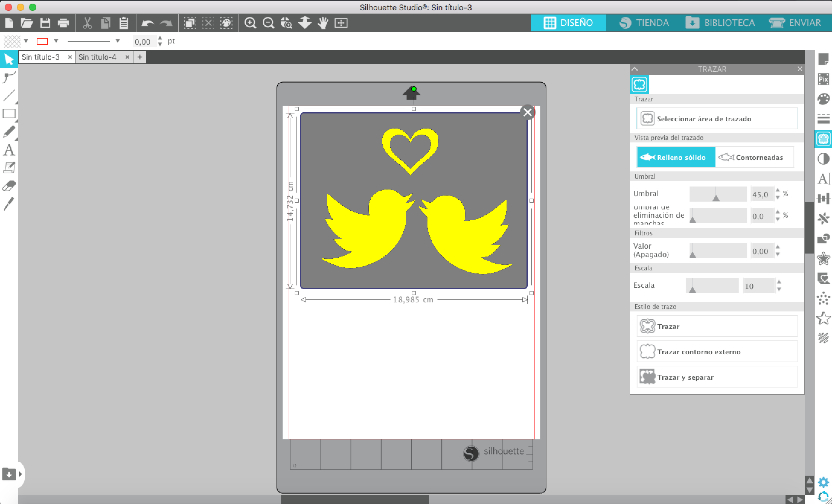Image resolution: width=832 pixels, height=504 pixels.
Task: Open the line color dropdown arrow
Action: click(56, 41)
